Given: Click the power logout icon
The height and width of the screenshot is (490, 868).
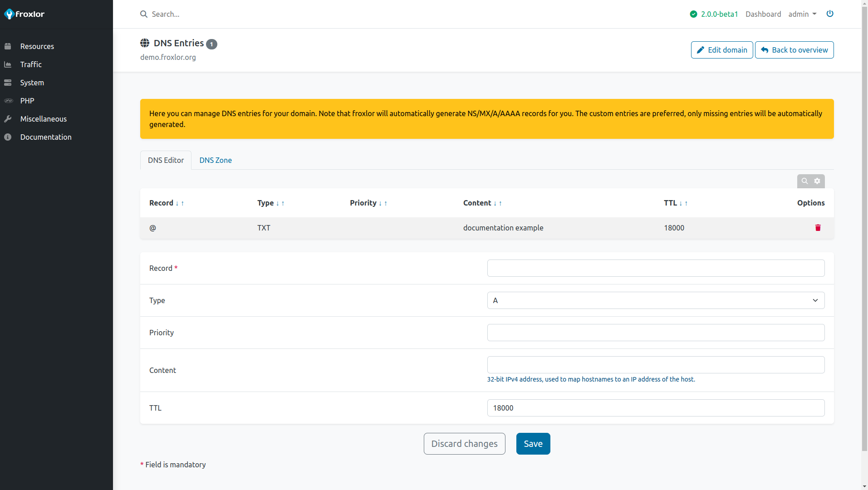Looking at the screenshot, I should coord(829,14).
